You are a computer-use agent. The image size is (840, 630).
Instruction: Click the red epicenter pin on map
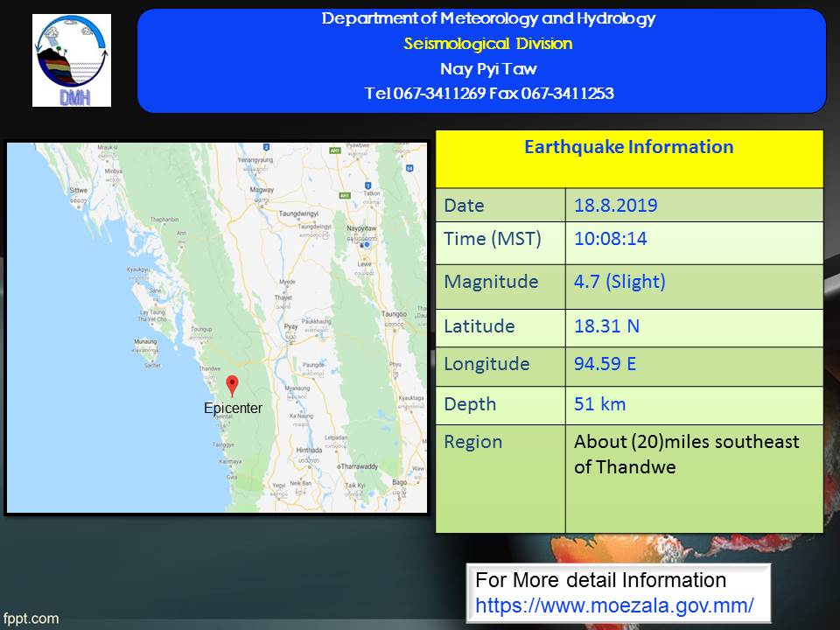[x=232, y=386]
